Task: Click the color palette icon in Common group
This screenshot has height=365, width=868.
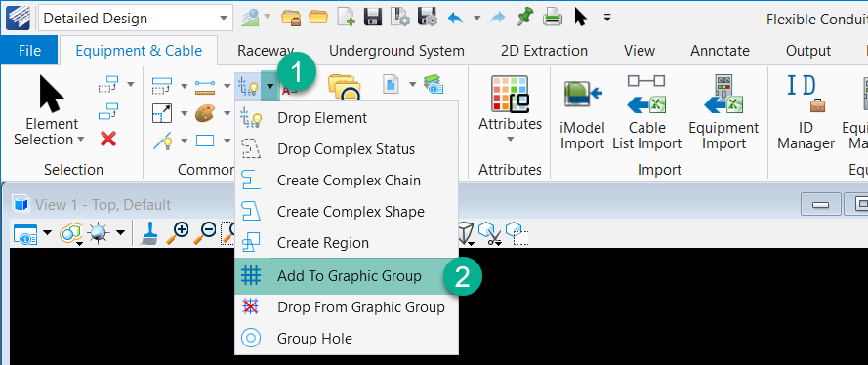Action: (x=204, y=114)
